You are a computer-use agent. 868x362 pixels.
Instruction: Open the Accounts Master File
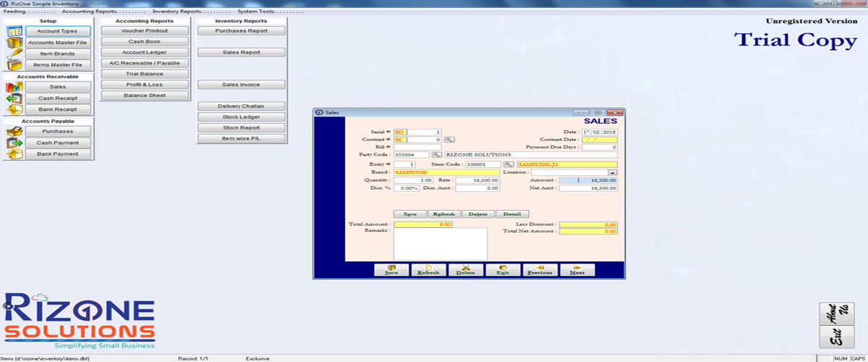[58, 43]
